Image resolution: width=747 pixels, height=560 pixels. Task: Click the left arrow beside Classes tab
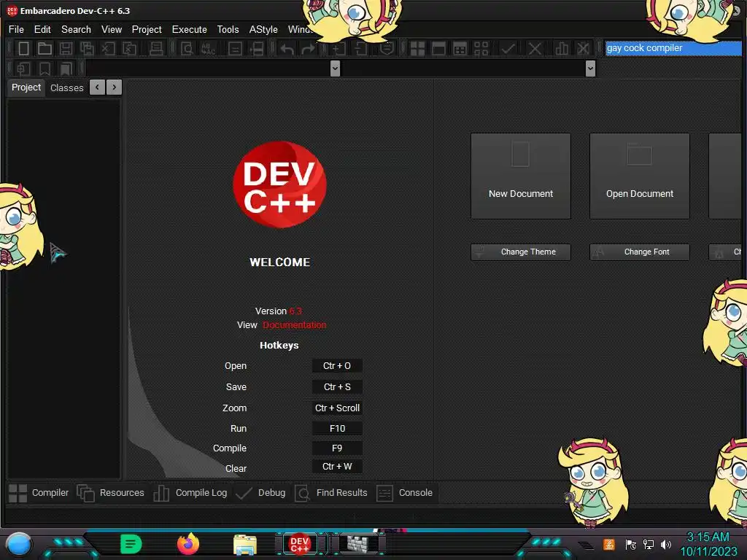[97, 87]
